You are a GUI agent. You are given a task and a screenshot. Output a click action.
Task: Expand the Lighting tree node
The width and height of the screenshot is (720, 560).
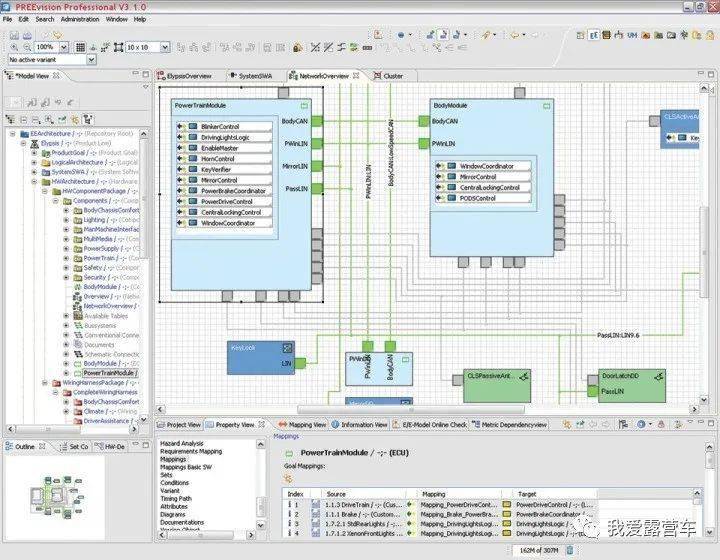[x=66, y=220]
